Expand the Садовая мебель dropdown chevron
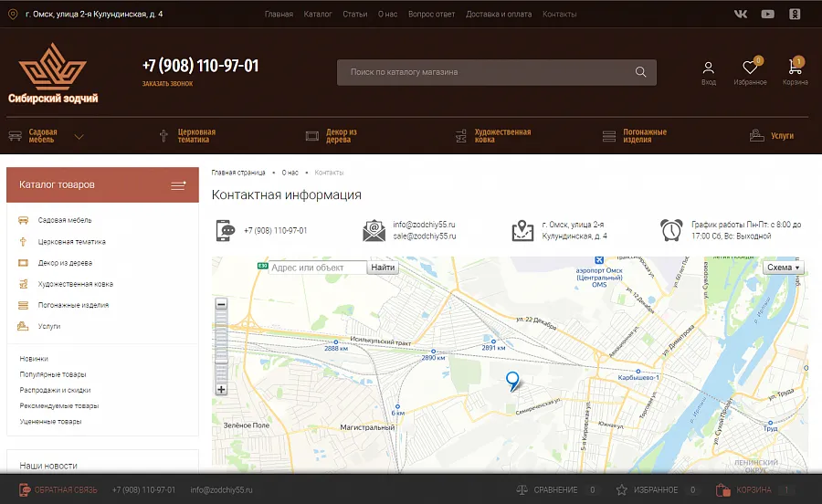This screenshot has height=504, width=822. [79, 137]
